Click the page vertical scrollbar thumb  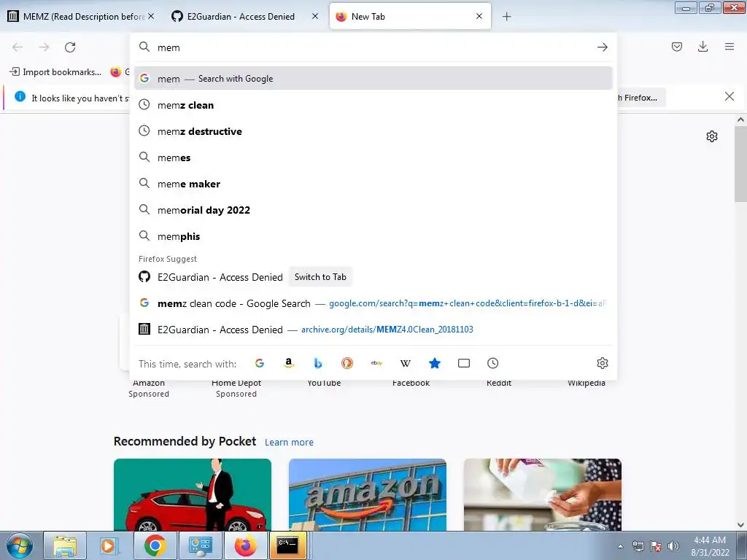pyautogui.click(x=740, y=164)
